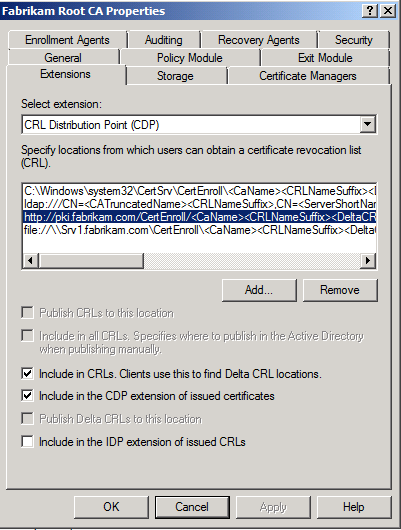Confirm with the OK button
401x530 pixels.
tap(111, 507)
